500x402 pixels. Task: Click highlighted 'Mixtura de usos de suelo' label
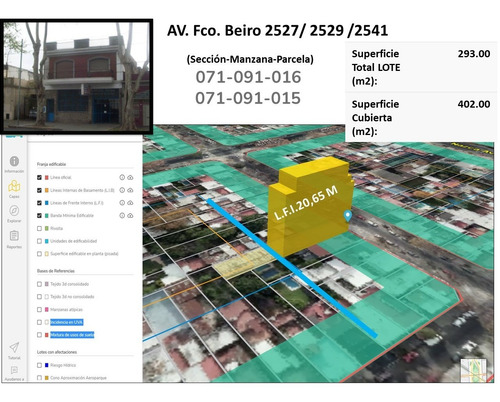click(x=72, y=335)
